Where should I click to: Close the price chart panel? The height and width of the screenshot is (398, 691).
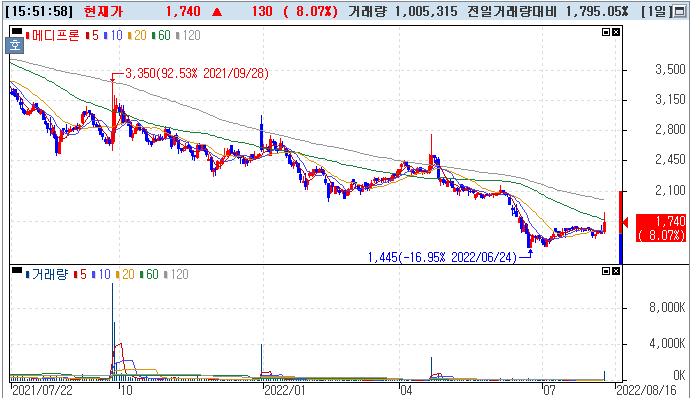point(616,32)
